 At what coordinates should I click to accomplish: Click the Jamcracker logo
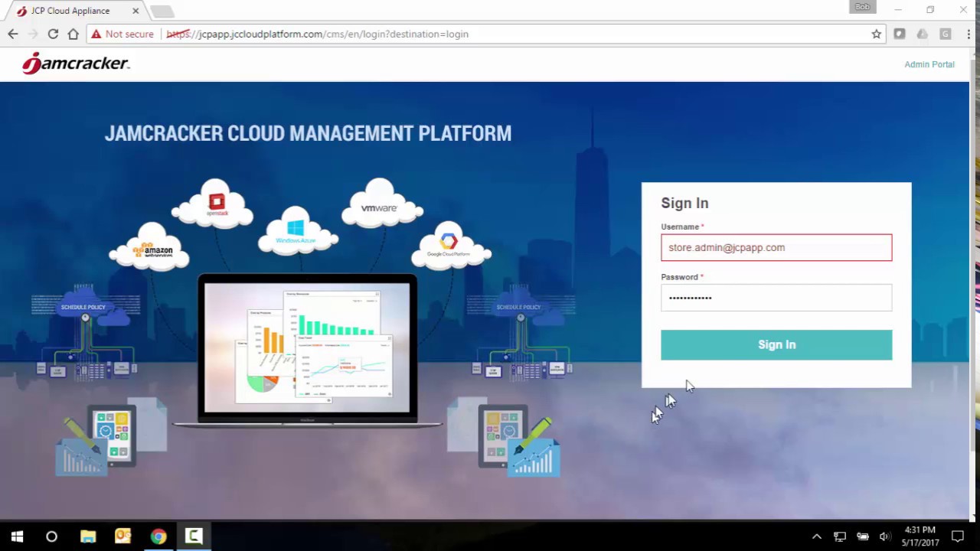[x=76, y=64]
